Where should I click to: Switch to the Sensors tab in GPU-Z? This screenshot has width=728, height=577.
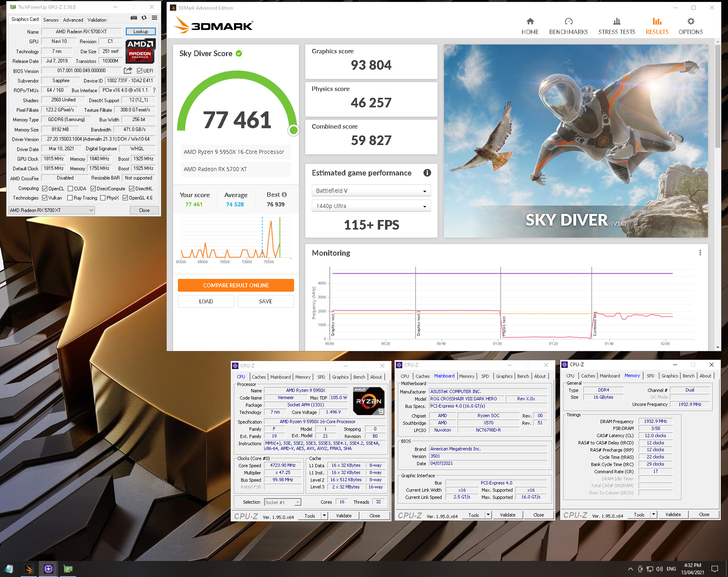pos(51,20)
